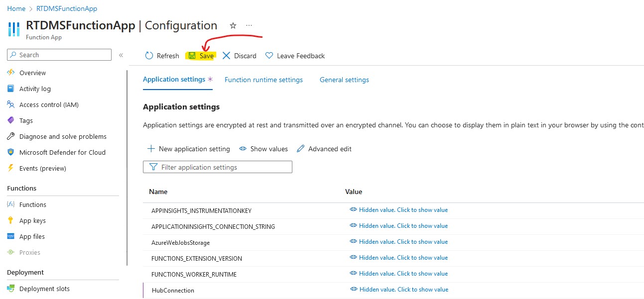
Task: Click the Overview lightning icon
Action: pyautogui.click(x=11, y=73)
